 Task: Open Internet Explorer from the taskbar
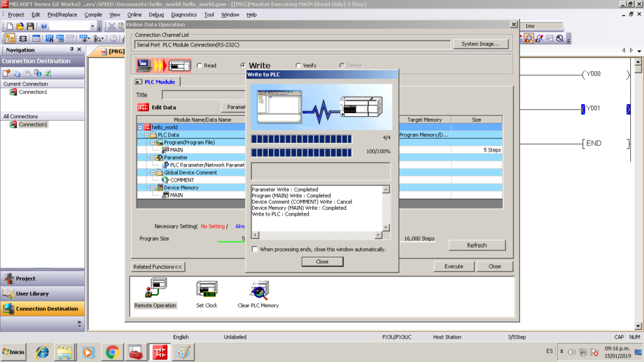42,352
